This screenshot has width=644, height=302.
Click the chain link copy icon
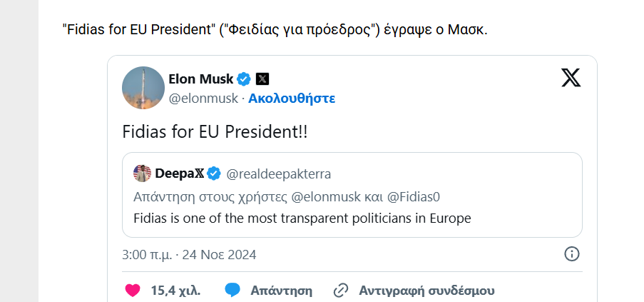tap(341, 291)
